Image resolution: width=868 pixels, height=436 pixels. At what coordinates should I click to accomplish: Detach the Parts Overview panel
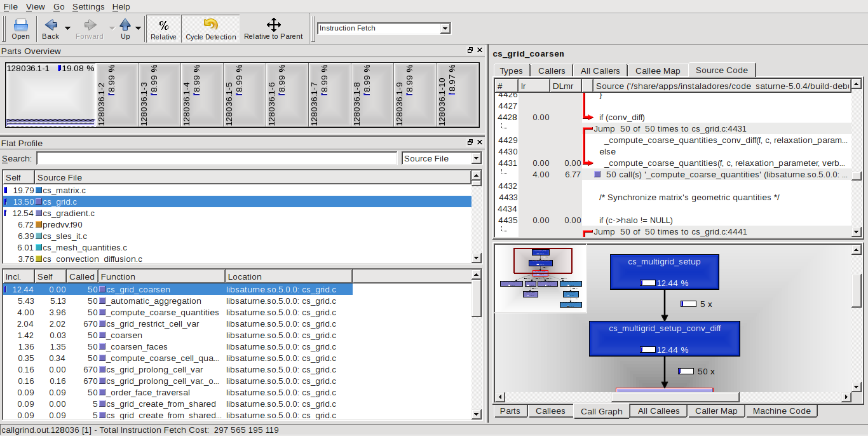[470, 51]
